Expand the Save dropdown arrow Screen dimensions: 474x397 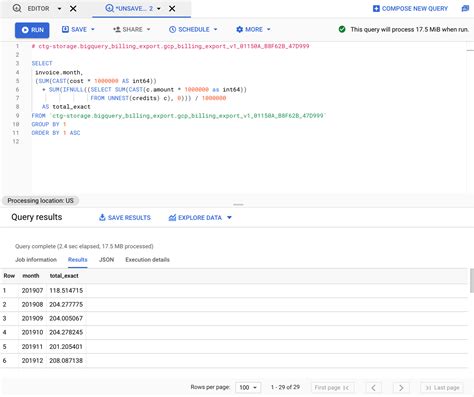[x=93, y=30]
